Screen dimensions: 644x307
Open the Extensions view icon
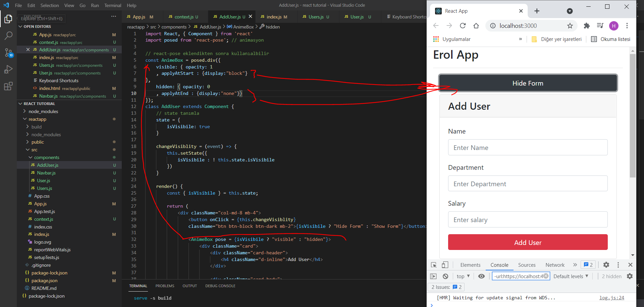pos(8,86)
